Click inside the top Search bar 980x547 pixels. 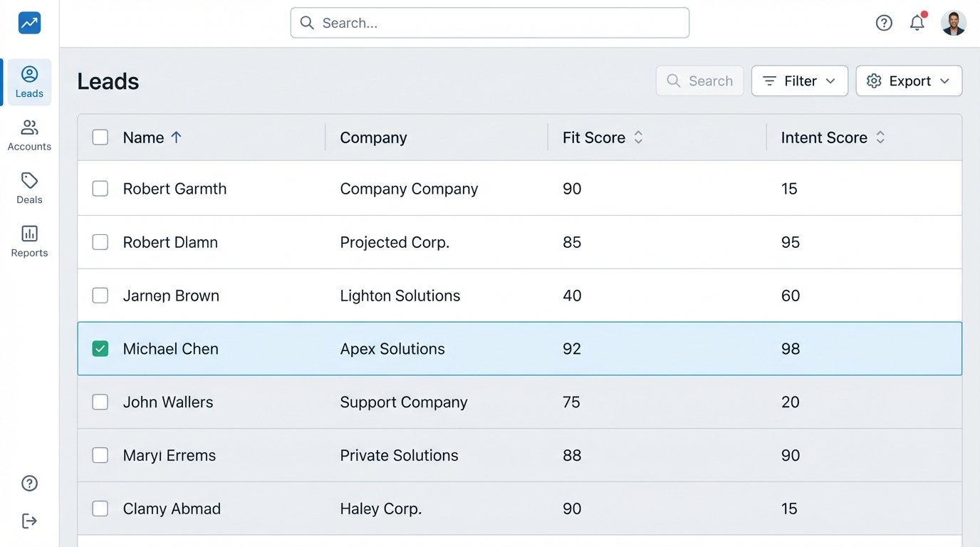click(489, 23)
